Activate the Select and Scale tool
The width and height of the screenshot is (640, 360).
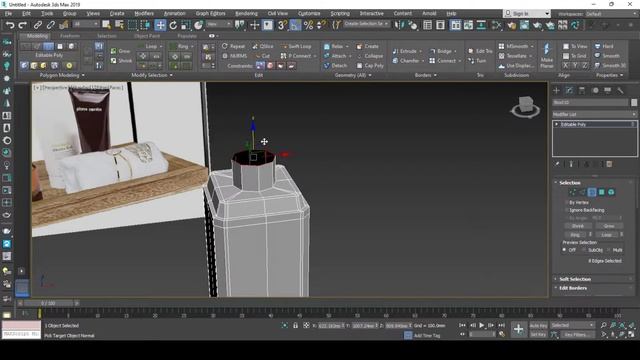186,25
